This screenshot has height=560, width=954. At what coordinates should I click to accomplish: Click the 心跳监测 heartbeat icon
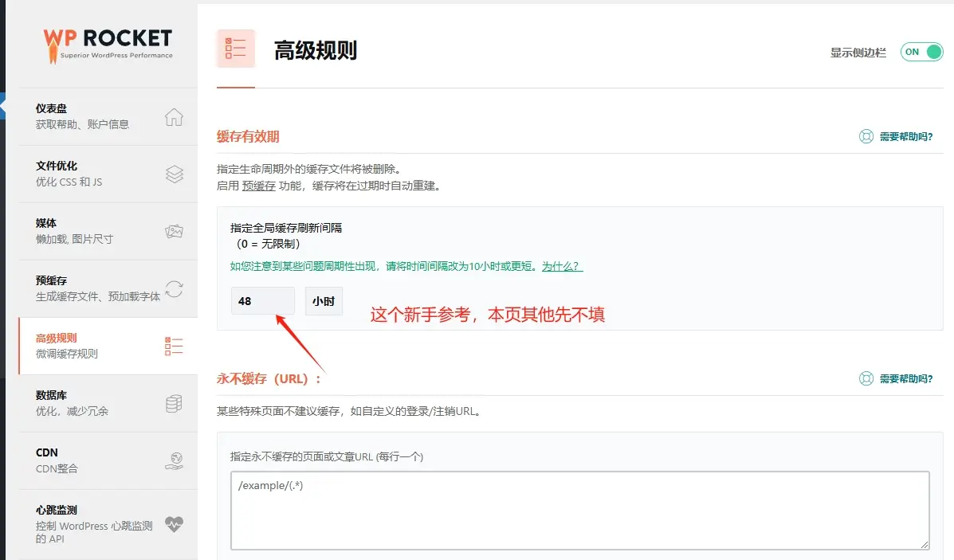click(174, 524)
